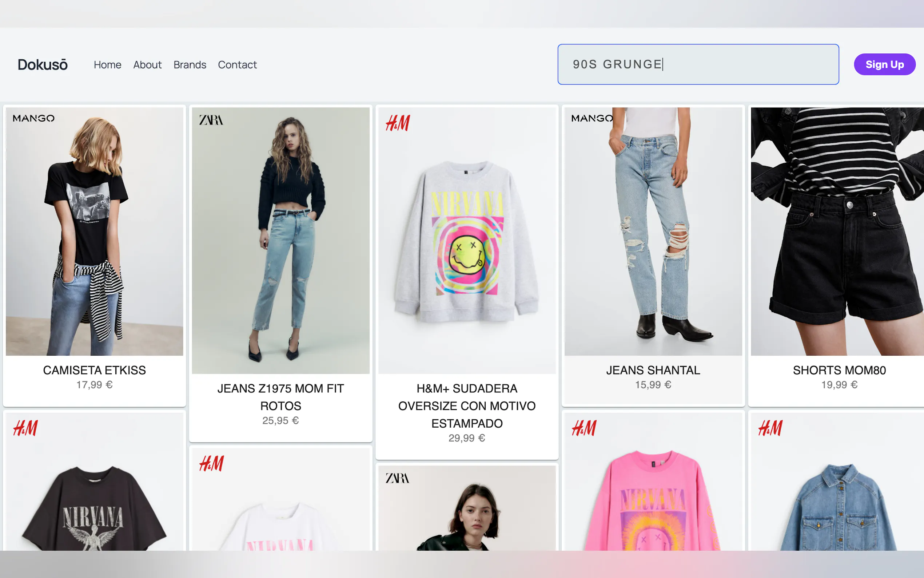The image size is (924, 578).
Task: Click the H&M logo on black Nirvana t-shirt
Action: click(x=25, y=428)
